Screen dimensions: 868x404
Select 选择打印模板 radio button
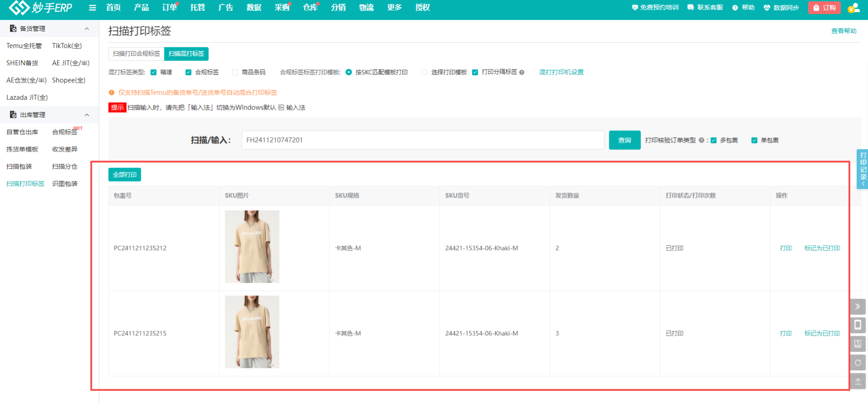(424, 72)
